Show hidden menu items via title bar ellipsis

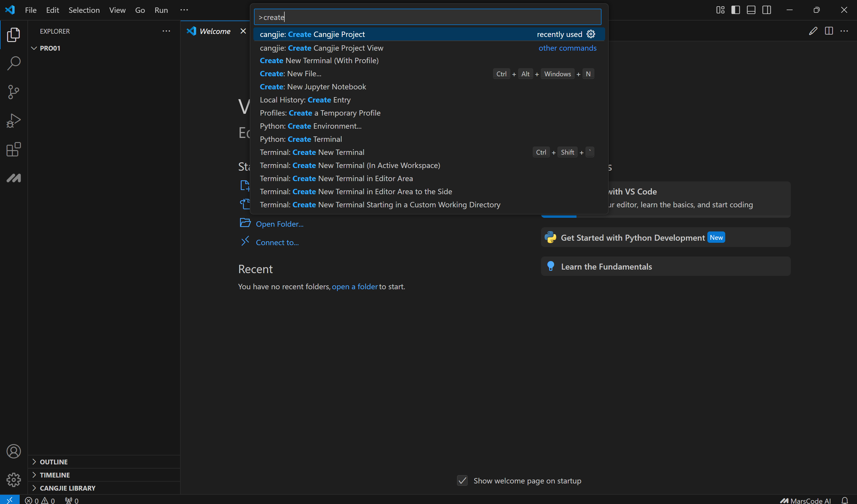tap(184, 10)
